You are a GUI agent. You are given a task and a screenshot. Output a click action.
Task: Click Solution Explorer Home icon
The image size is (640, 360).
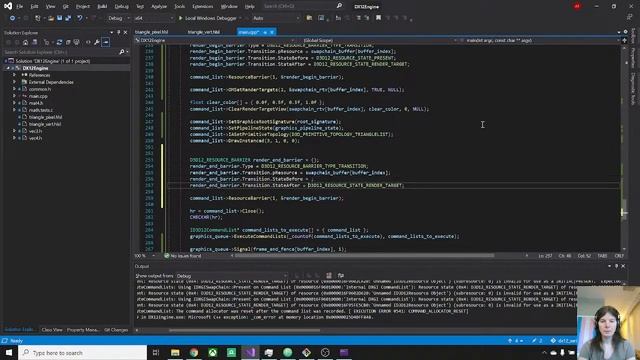pyautogui.click(x=25, y=42)
